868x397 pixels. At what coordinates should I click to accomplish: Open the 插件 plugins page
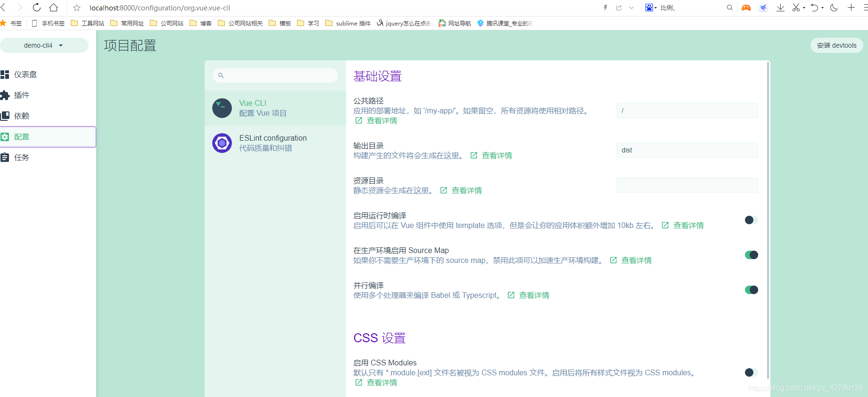pyautogui.click(x=48, y=95)
